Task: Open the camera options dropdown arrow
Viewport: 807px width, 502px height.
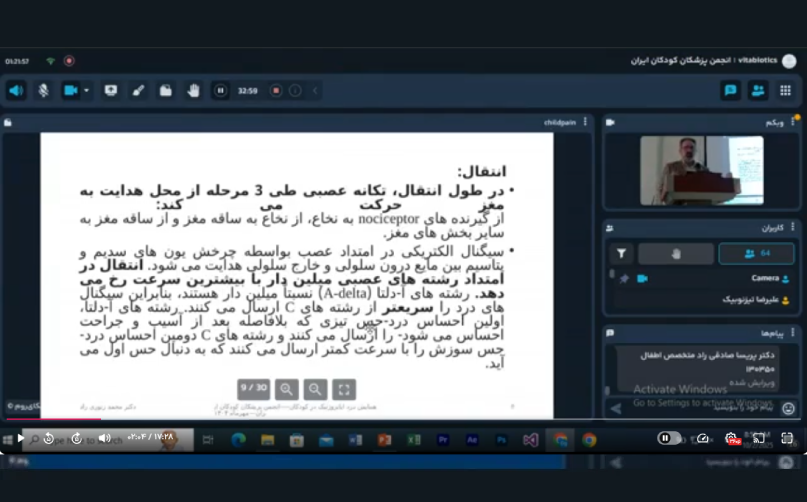Action: tap(86, 91)
